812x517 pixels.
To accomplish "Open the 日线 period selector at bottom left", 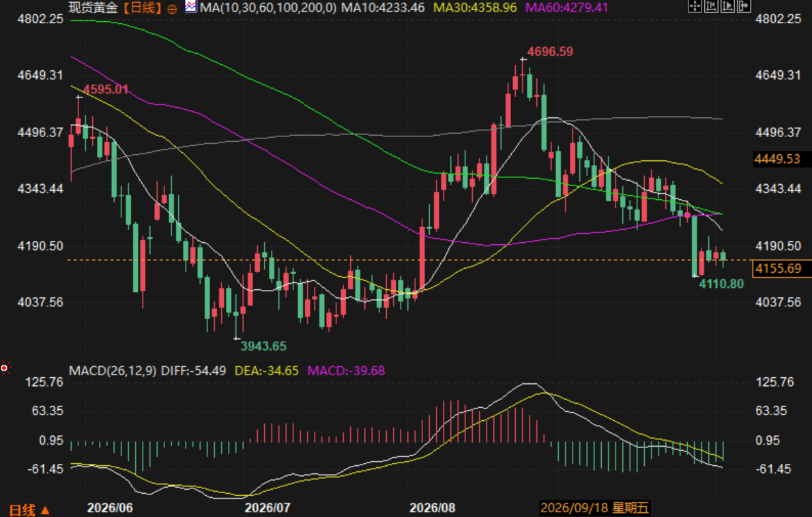I will [x=29, y=510].
